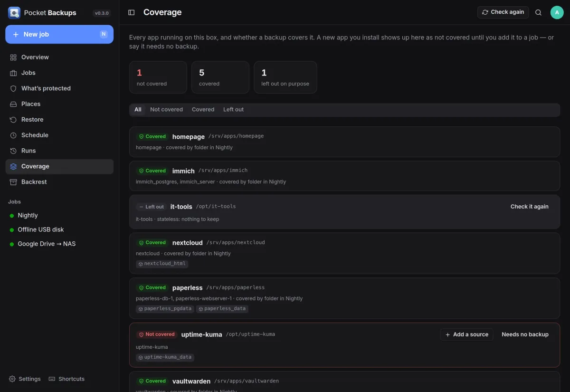Click the Places drive icon

click(x=13, y=104)
